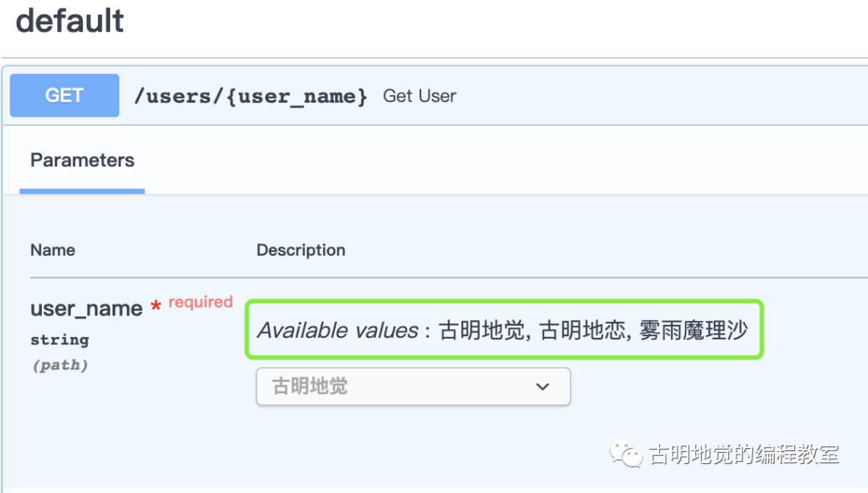The image size is (868, 493).
Task: Switch to the Parameters tab
Action: (x=82, y=160)
